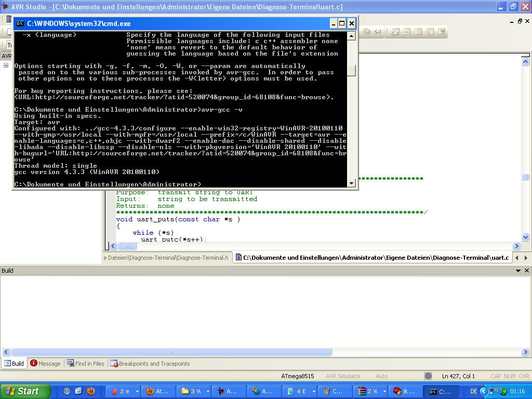Click cmd window scroll up arrow
This screenshot has height=399, width=532.
pyautogui.click(x=352, y=36)
